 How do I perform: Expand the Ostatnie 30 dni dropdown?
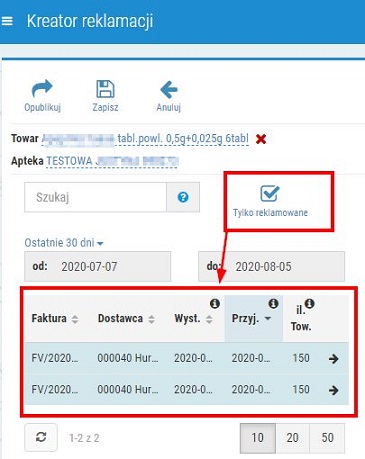(64, 243)
